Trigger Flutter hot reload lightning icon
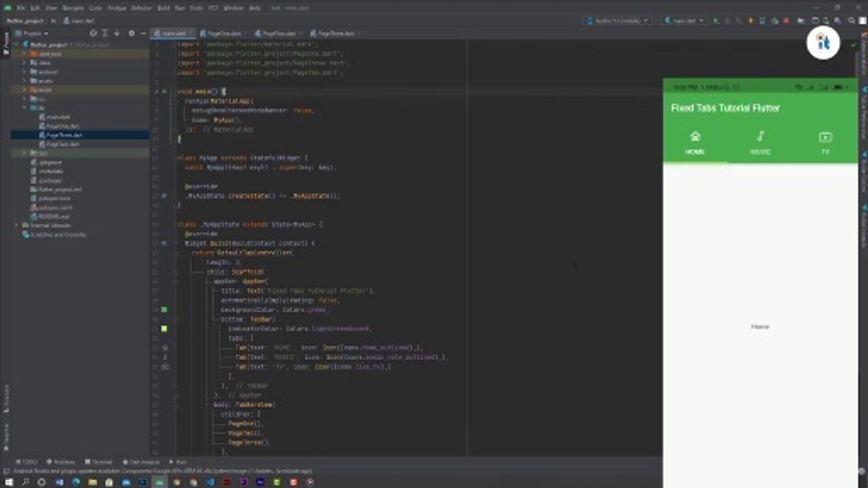The width and height of the screenshot is (868, 488). pyautogui.click(x=751, y=21)
